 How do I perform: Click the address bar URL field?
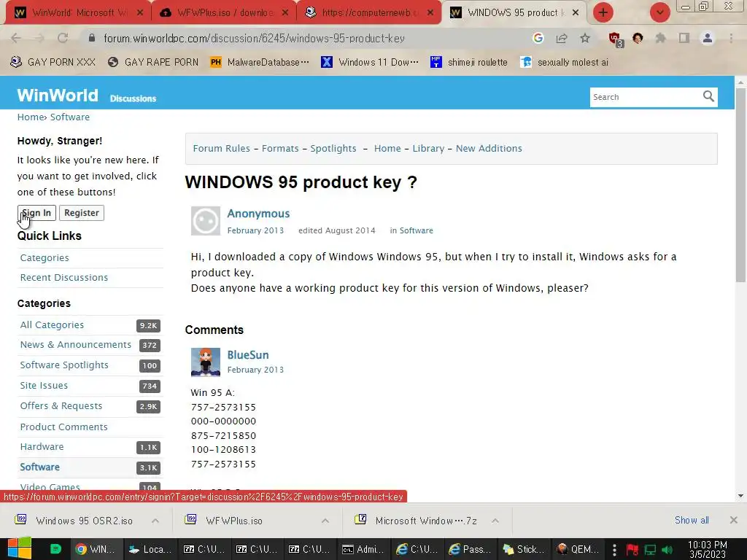[305, 38]
